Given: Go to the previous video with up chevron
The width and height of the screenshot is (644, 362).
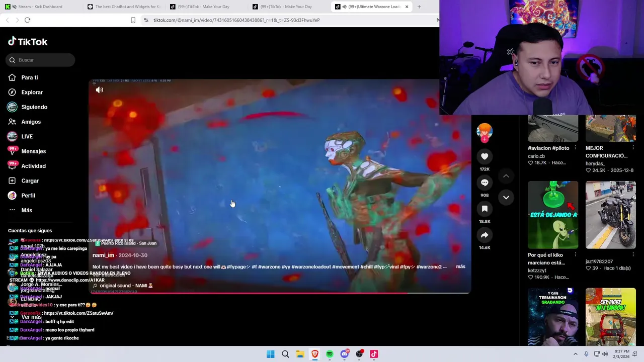Looking at the screenshot, I should (x=506, y=176).
